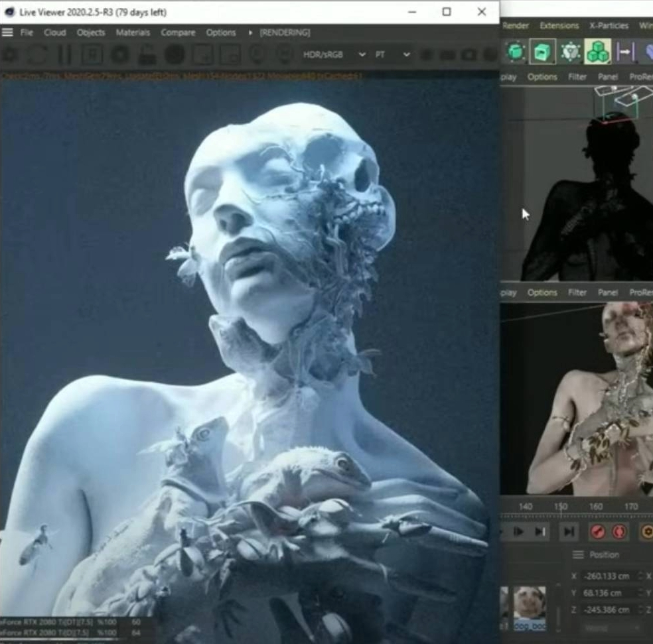This screenshot has height=644, width=653.
Task: Open the X-Particles menu
Action: point(609,26)
